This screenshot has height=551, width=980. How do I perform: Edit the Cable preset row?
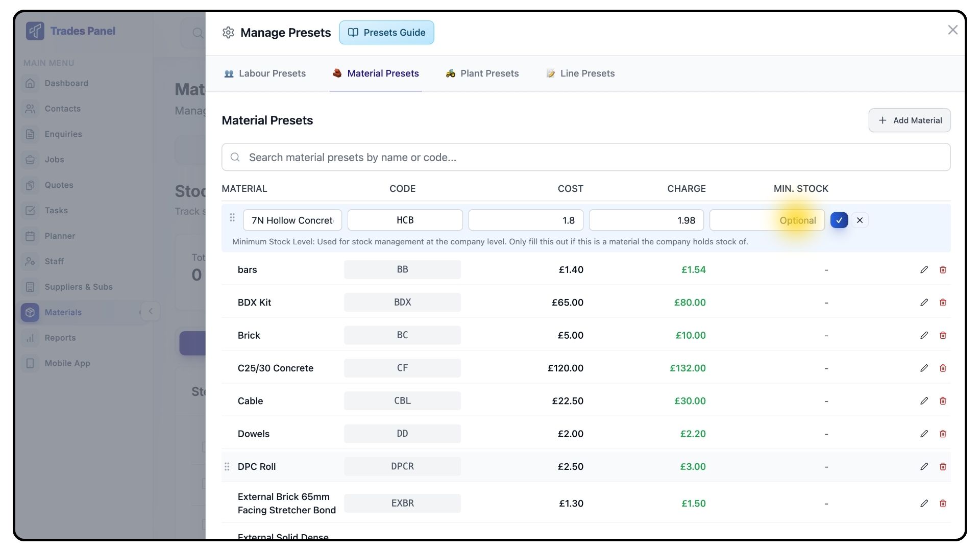pos(924,401)
